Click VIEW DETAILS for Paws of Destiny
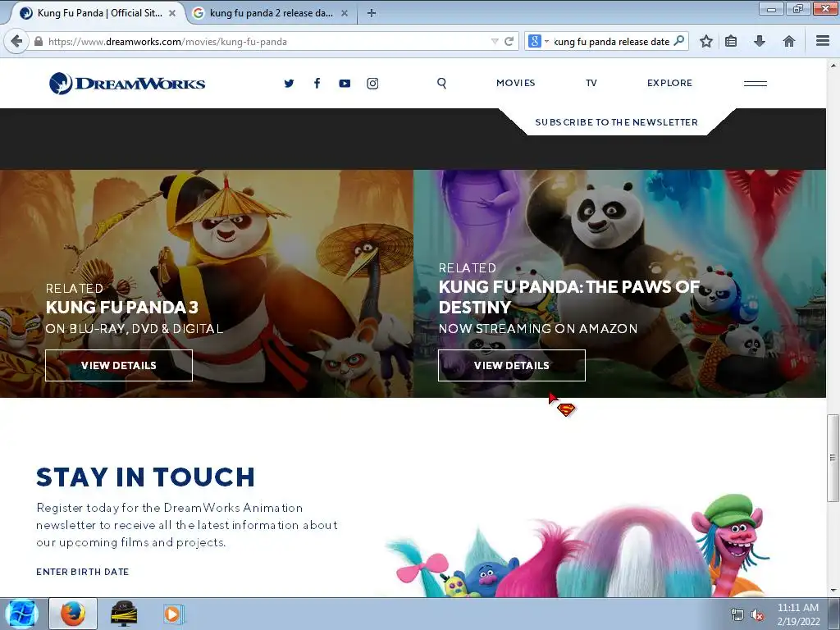Screen dimensions: 840x630 tap(512, 365)
